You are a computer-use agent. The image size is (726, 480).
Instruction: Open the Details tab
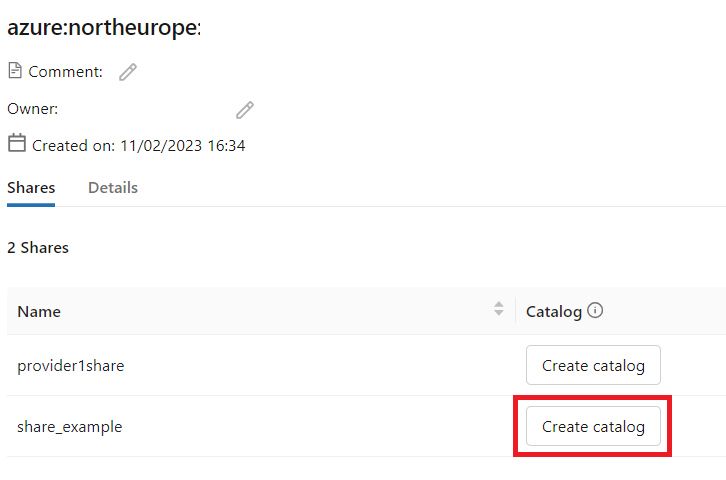113,188
